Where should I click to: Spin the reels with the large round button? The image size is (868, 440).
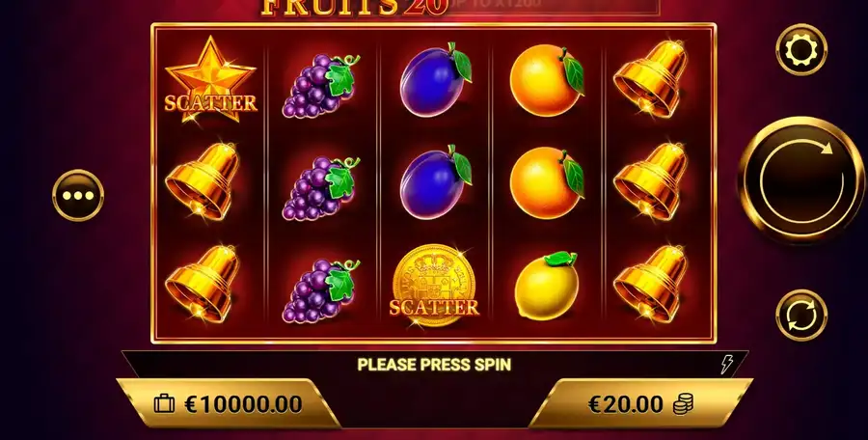[801, 180]
